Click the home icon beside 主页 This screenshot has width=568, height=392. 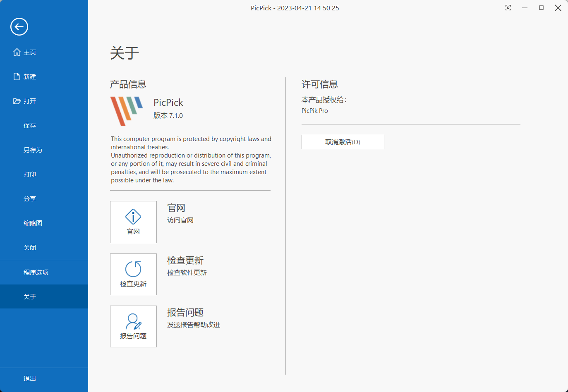(17, 52)
